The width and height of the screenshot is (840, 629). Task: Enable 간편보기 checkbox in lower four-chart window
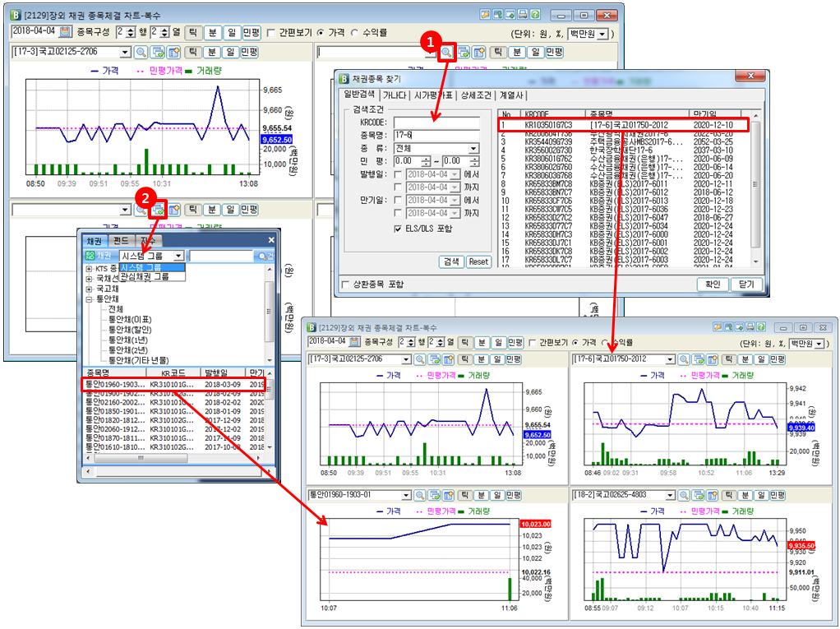pyautogui.click(x=532, y=342)
